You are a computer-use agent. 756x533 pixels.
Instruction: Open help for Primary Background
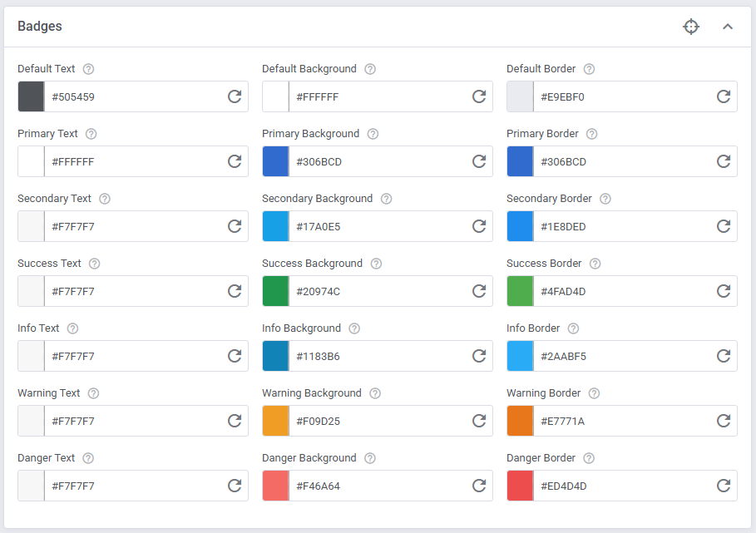[373, 134]
